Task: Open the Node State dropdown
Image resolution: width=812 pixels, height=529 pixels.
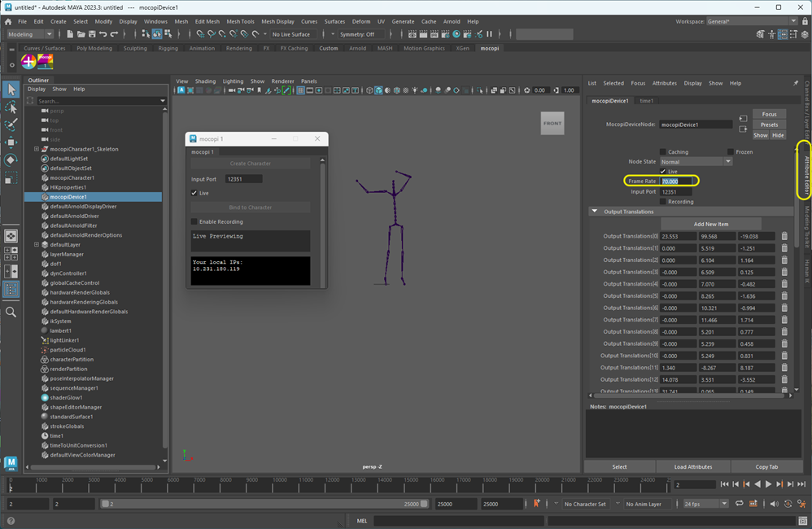Action: point(696,162)
